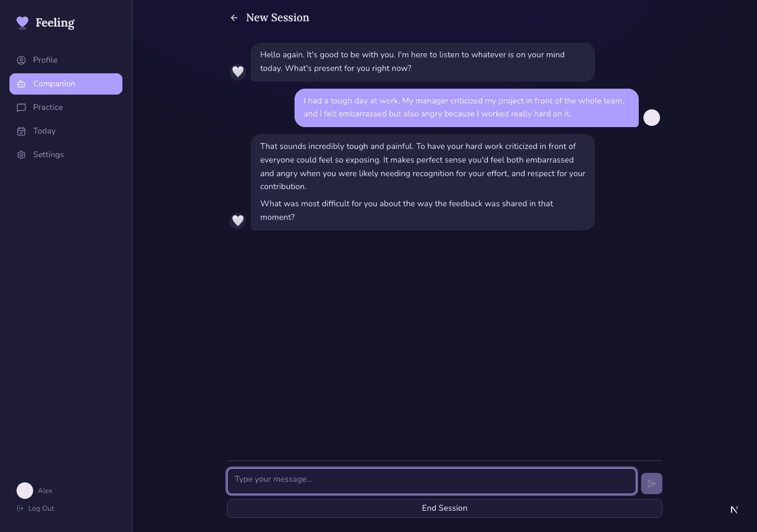Click the user avatar beside the sent message
This screenshot has width=757, height=532.
pos(651,118)
